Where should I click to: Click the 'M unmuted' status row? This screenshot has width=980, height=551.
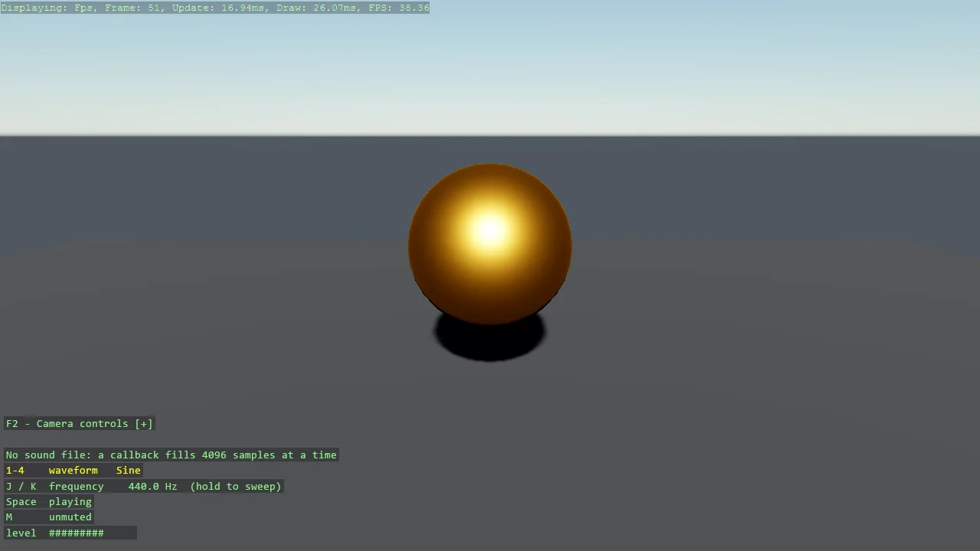tap(49, 517)
